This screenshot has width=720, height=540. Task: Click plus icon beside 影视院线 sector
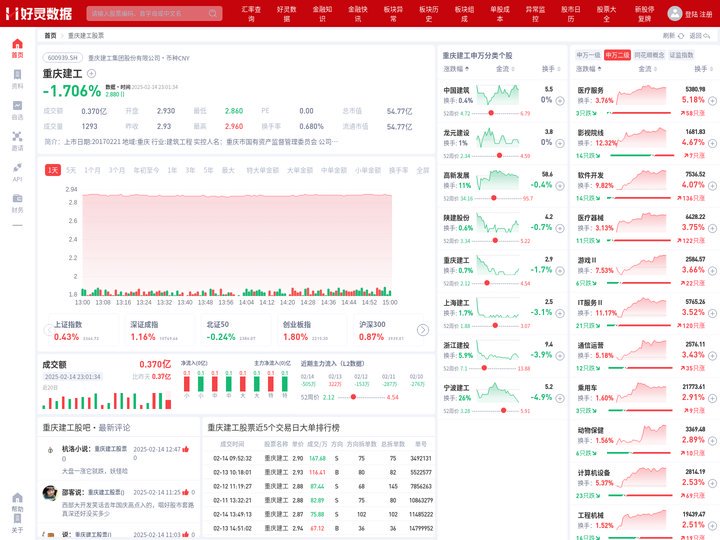pos(712,143)
